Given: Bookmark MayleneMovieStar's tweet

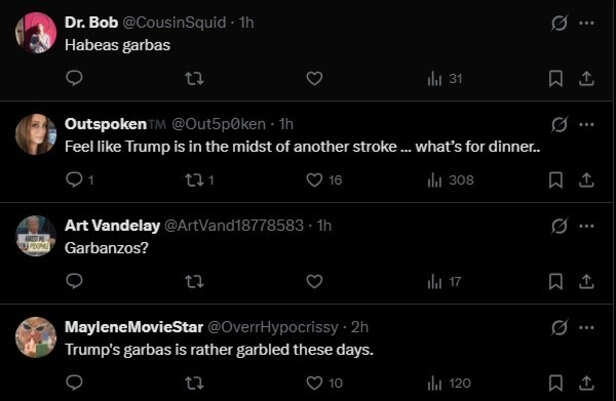Looking at the screenshot, I should (x=556, y=383).
